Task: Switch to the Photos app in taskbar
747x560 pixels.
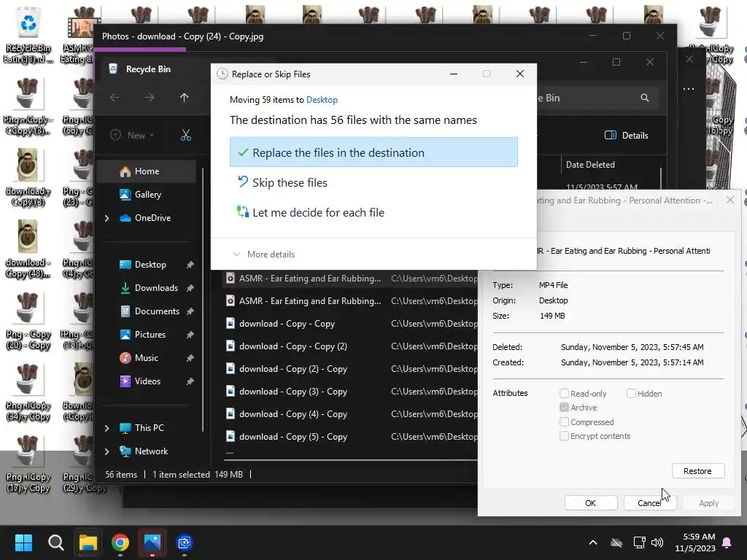Action: tap(152, 542)
